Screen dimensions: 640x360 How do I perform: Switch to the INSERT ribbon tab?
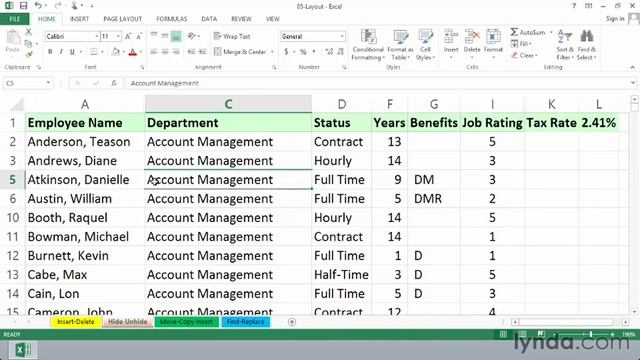(79, 19)
